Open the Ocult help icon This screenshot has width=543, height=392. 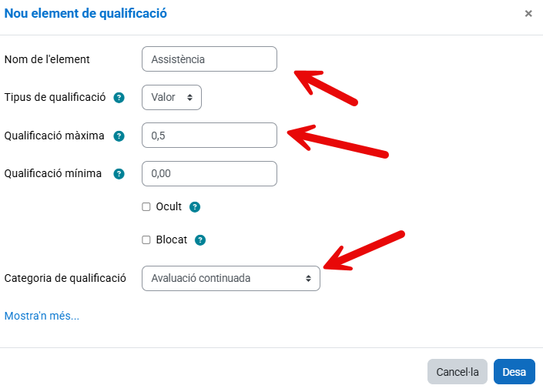[195, 207]
